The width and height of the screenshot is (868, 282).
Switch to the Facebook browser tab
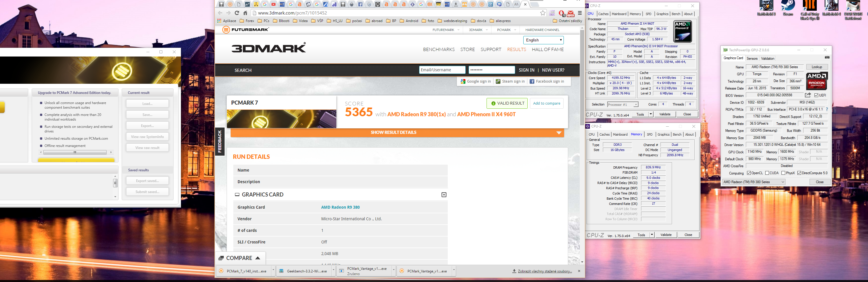[360, 4]
